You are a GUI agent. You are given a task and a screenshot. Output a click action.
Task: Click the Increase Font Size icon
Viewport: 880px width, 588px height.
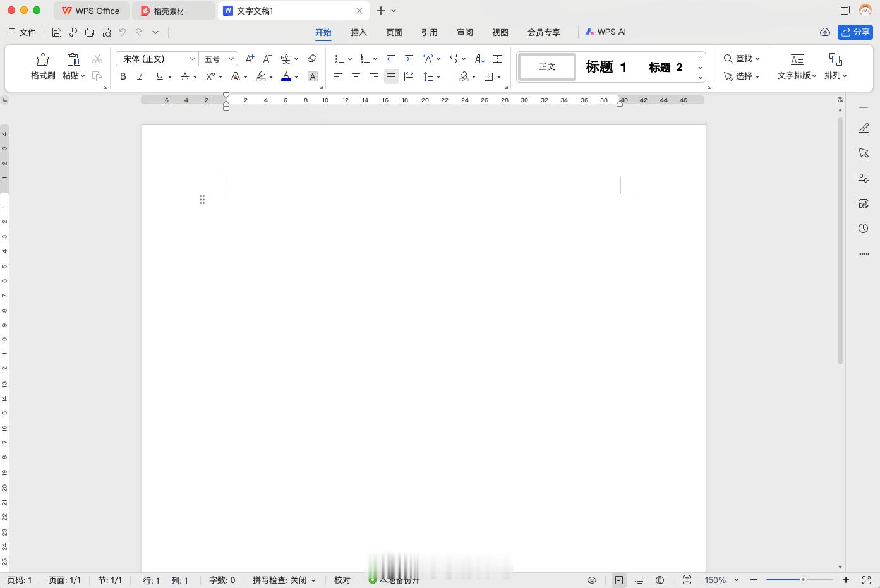tap(250, 59)
